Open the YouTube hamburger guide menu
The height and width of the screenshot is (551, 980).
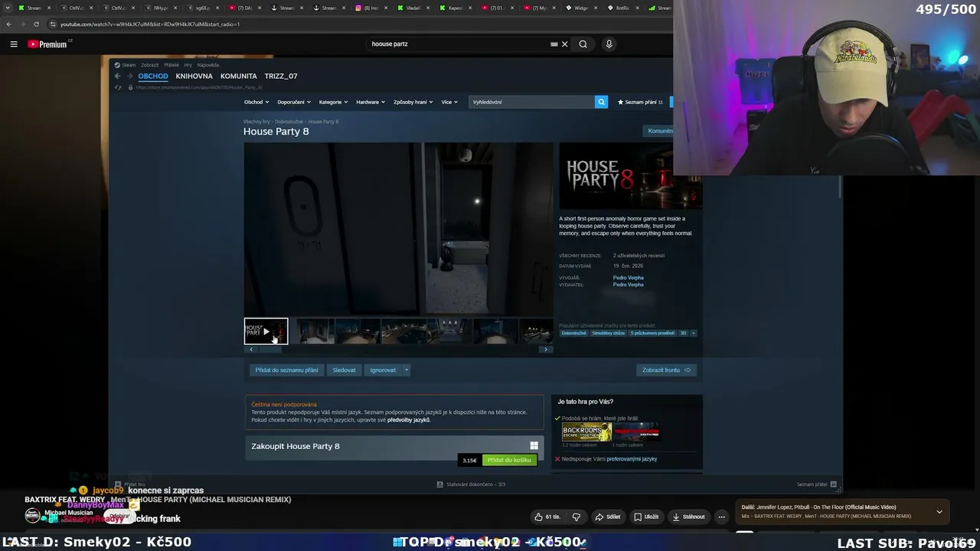[14, 44]
